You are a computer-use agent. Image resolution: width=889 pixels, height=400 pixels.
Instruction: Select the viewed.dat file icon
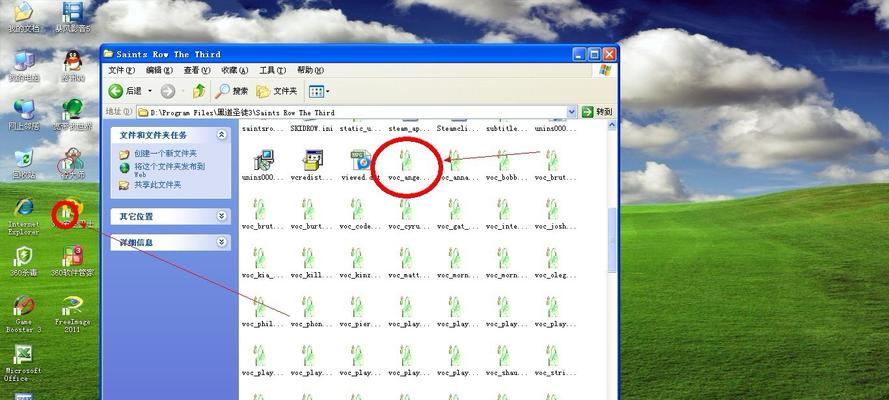pos(361,160)
